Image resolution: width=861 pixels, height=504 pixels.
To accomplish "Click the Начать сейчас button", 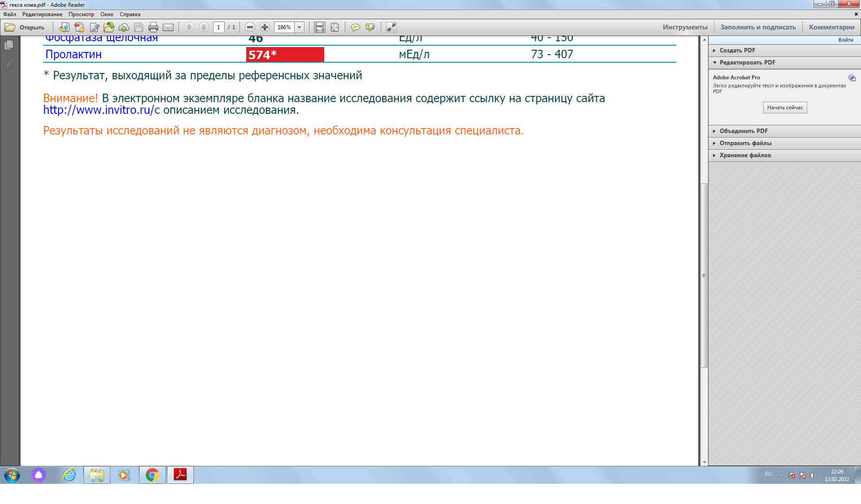I will pyautogui.click(x=785, y=108).
